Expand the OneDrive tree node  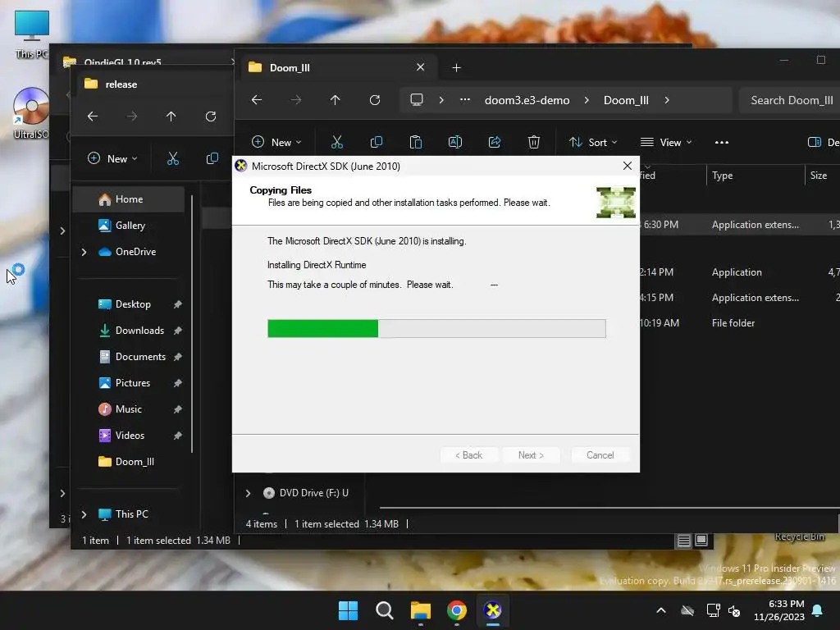pyautogui.click(x=84, y=252)
